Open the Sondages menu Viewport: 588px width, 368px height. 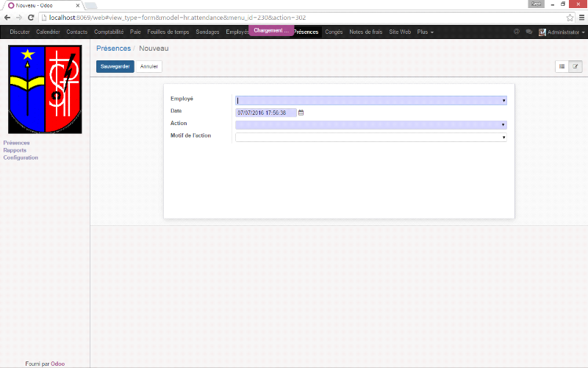(207, 32)
